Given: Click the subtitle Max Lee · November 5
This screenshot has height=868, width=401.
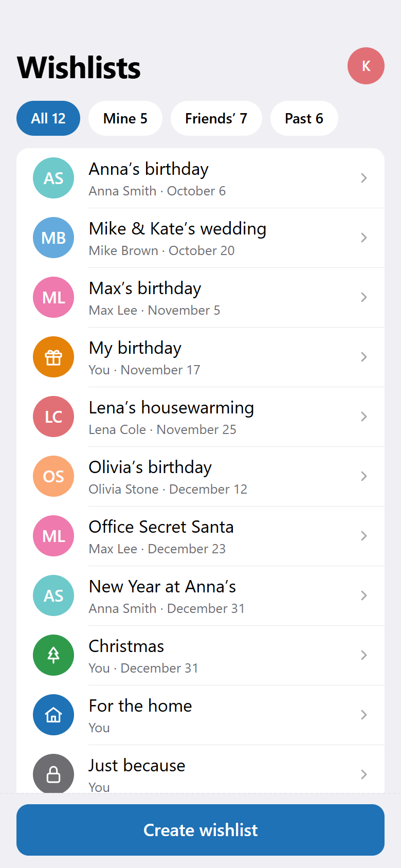Looking at the screenshot, I should click(154, 310).
